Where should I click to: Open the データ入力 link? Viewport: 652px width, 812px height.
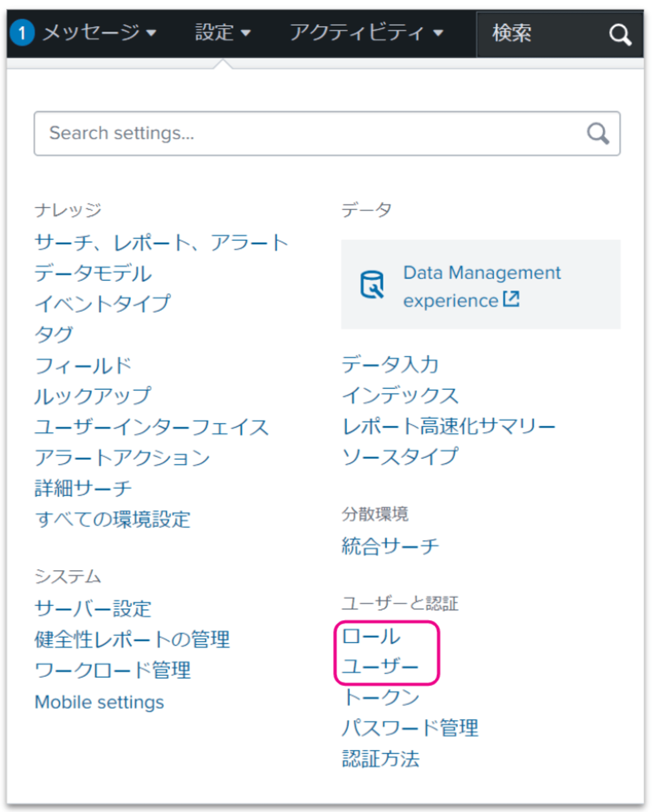tap(390, 364)
